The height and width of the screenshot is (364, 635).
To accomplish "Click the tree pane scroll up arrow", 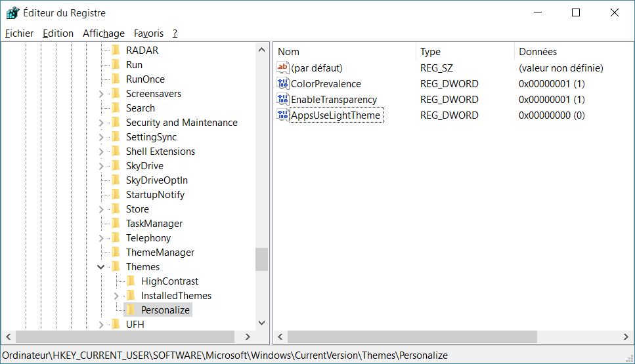I will (x=261, y=50).
